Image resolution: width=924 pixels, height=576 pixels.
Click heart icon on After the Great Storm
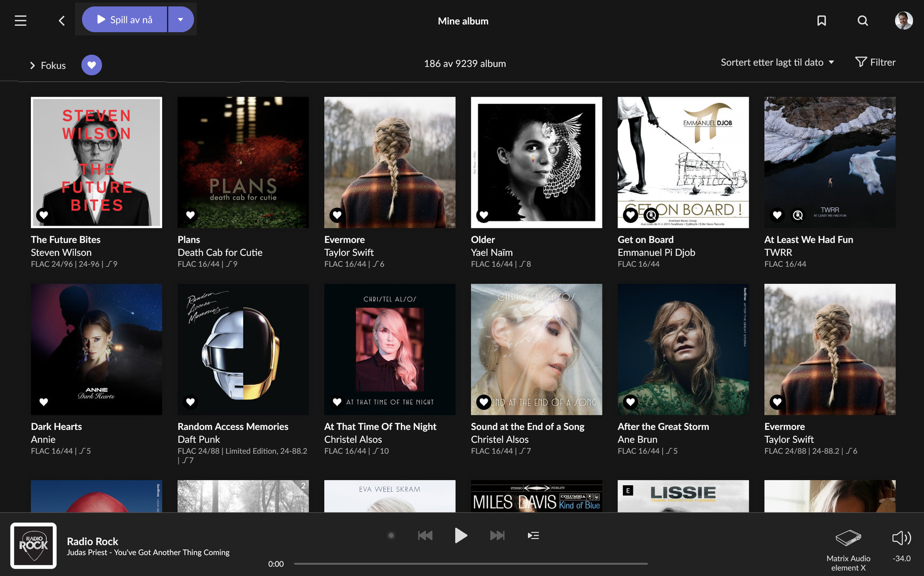(631, 402)
